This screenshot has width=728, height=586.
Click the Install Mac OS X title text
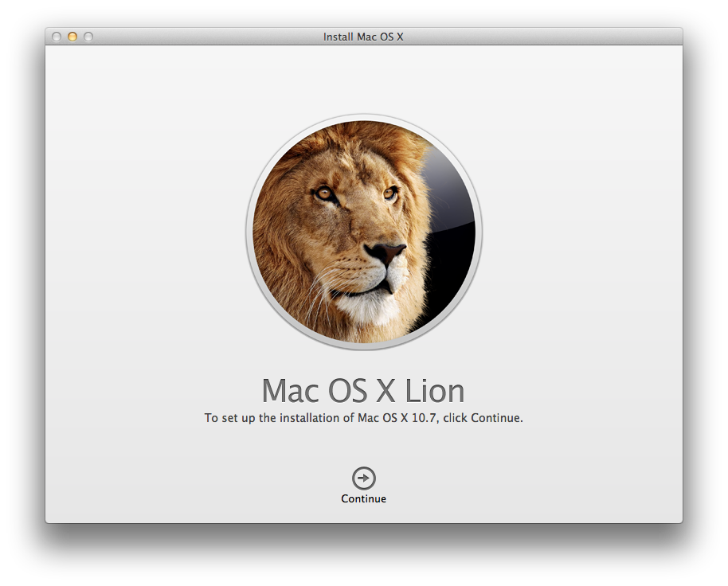pyautogui.click(x=363, y=37)
